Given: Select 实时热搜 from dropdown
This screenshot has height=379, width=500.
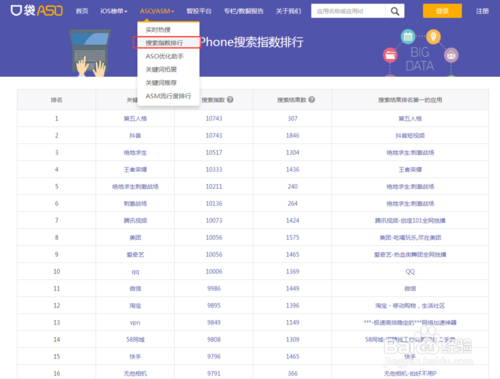Looking at the screenshot, I should point(158,30).
